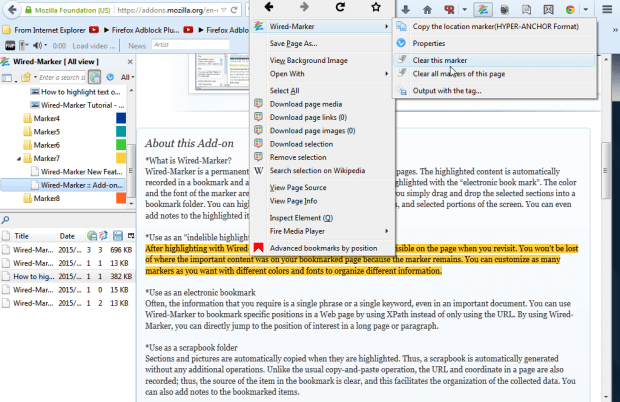Click the context menu Reload icon

click(x=340, y=7)
